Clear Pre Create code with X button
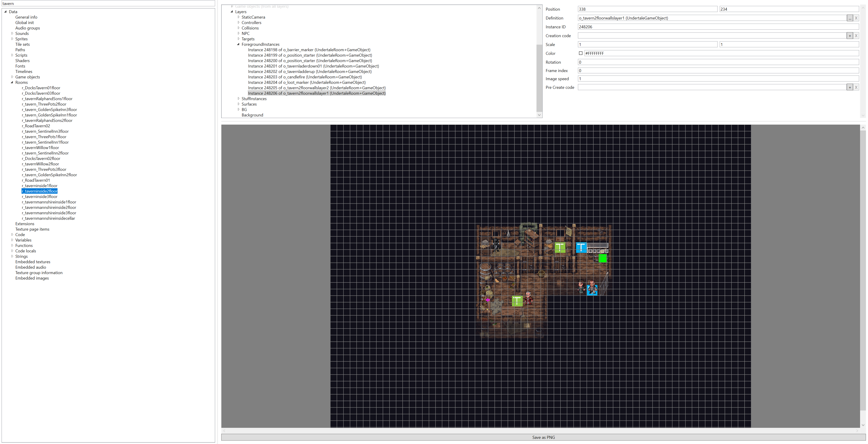868x444 pixels. [856, 87]
